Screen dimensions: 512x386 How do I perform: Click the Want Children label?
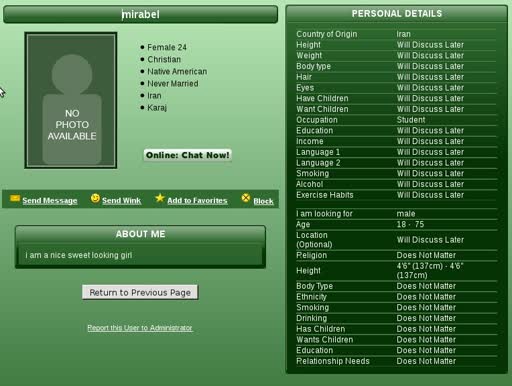pos(322,109)
